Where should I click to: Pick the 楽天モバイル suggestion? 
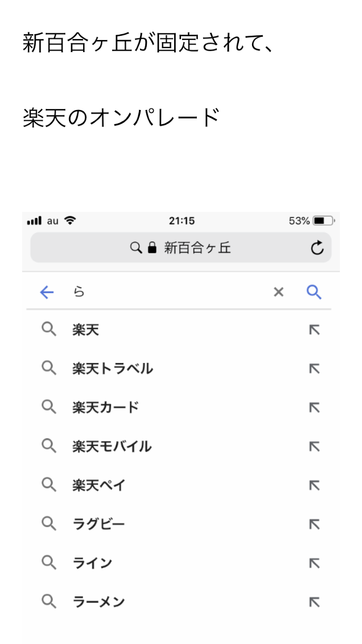tap(112, 447)
